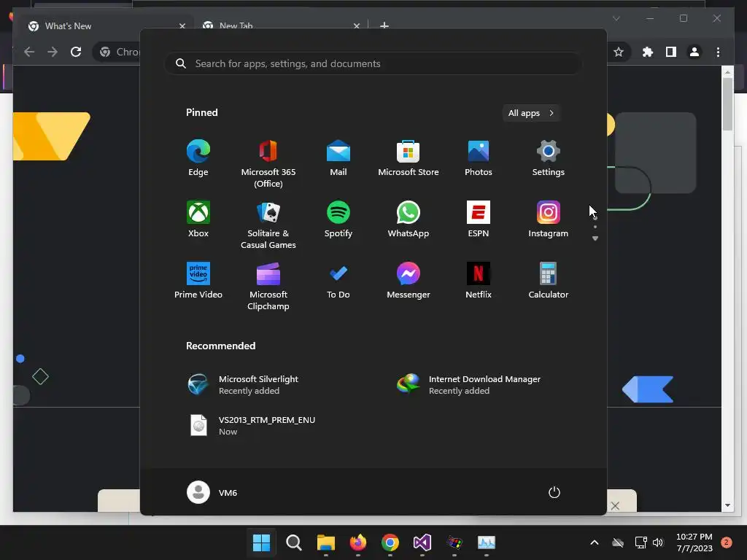Image resolution: width=747 pixels, height=560 pixels.
Task: Open Chrome profile menu
Action: [694, 52]
